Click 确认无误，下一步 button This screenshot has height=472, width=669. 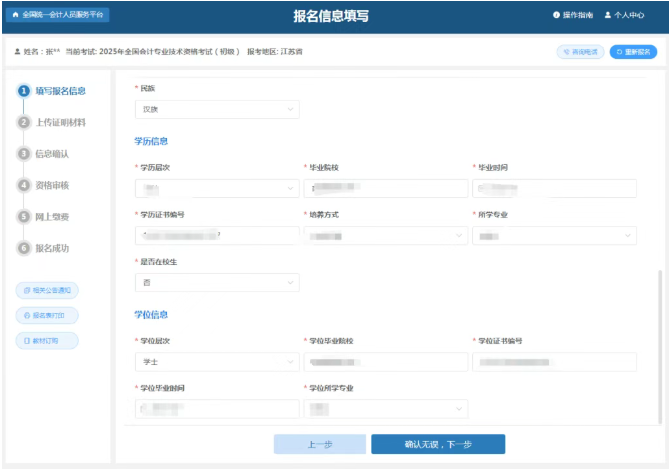(x=437, y=444)
